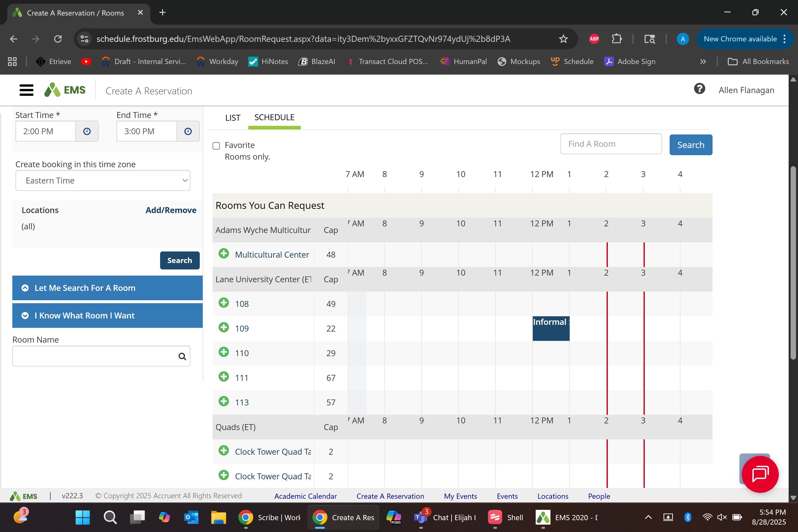Image resolution: width=798 pixels, height=532 pixels.
Task: Switch to the LIST tab
Action: tap(233, 118)
